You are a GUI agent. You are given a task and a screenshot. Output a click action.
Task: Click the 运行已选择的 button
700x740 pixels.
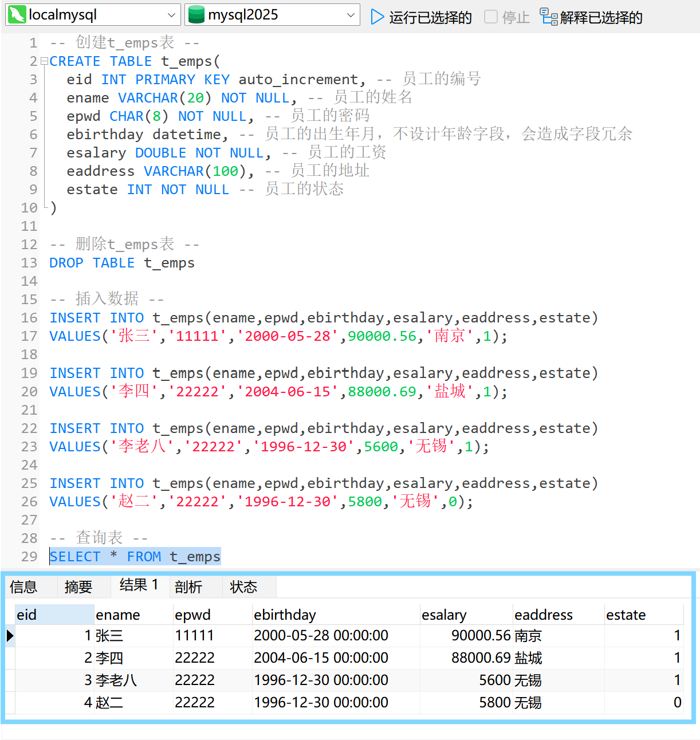tap(421, 17)
